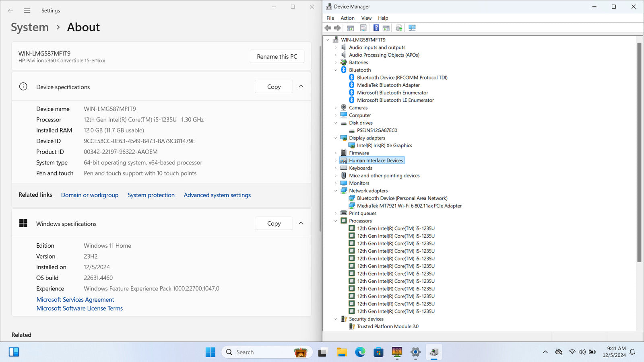Open System protection link
644x362 pixels.
(151, 195)
